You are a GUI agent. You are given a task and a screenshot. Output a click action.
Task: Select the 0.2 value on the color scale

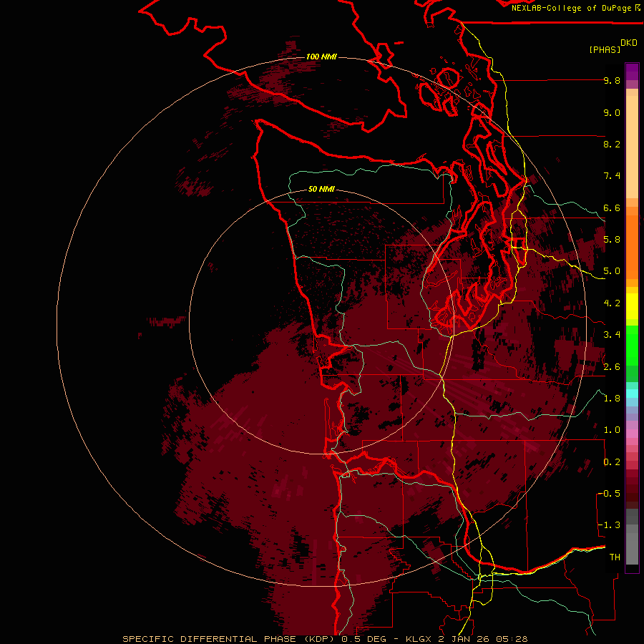612,462
